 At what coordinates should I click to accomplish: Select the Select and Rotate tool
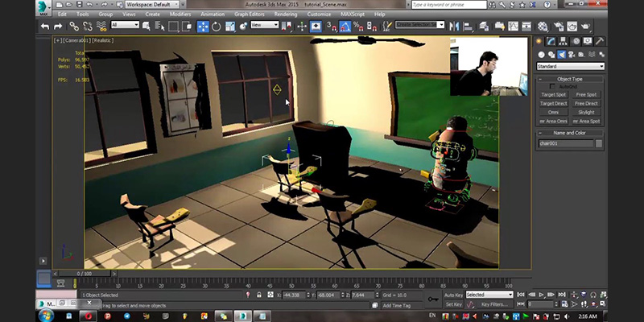tap(215, 26)
